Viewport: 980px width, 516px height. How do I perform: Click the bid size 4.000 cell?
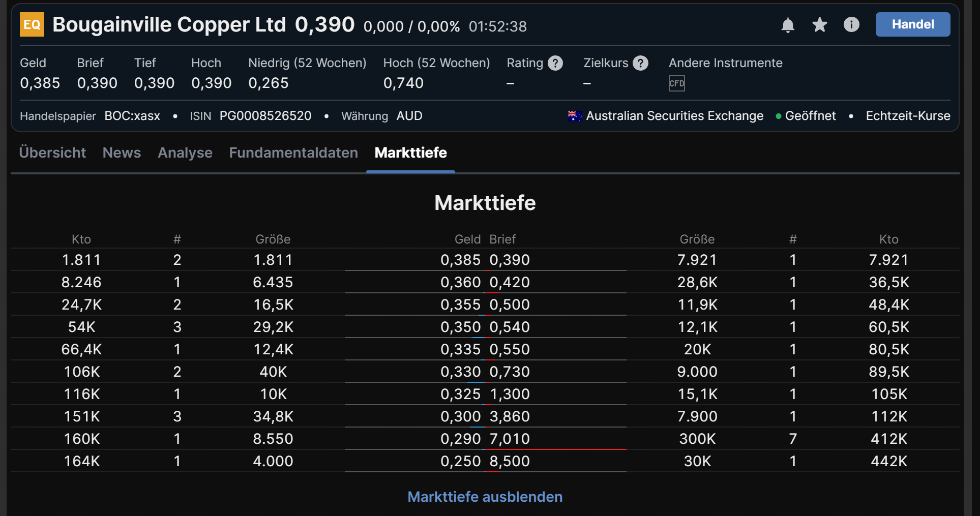tap(273, 461)
